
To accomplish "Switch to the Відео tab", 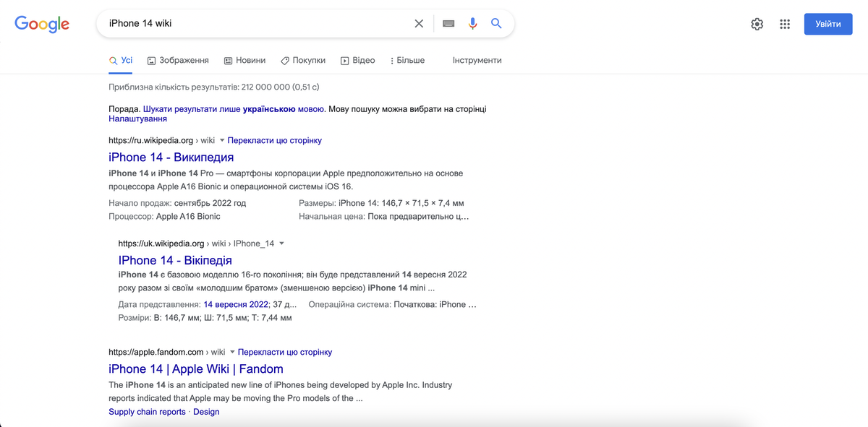I will click(x=357, y=61).
